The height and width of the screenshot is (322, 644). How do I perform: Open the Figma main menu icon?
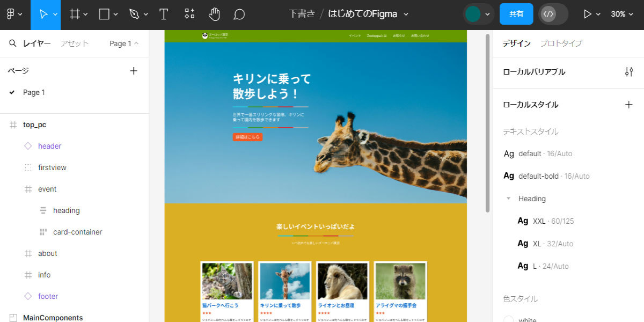pos(10,14)
